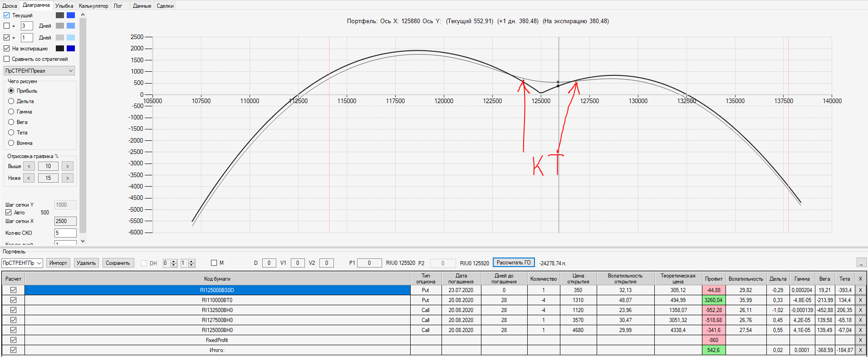Viewport: 868px width, 357px height.
Task: Open the ПрСТРЕНГПреал strategy dropdown
Action: [x=39, y=71]
